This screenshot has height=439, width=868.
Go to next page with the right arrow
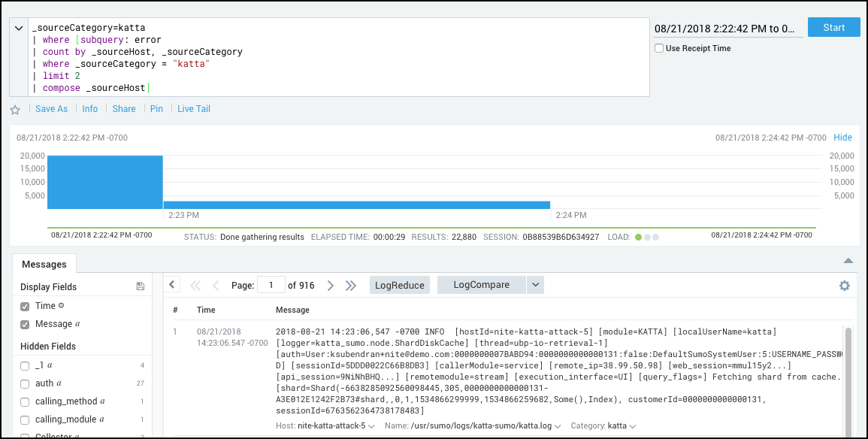[331, 285]
